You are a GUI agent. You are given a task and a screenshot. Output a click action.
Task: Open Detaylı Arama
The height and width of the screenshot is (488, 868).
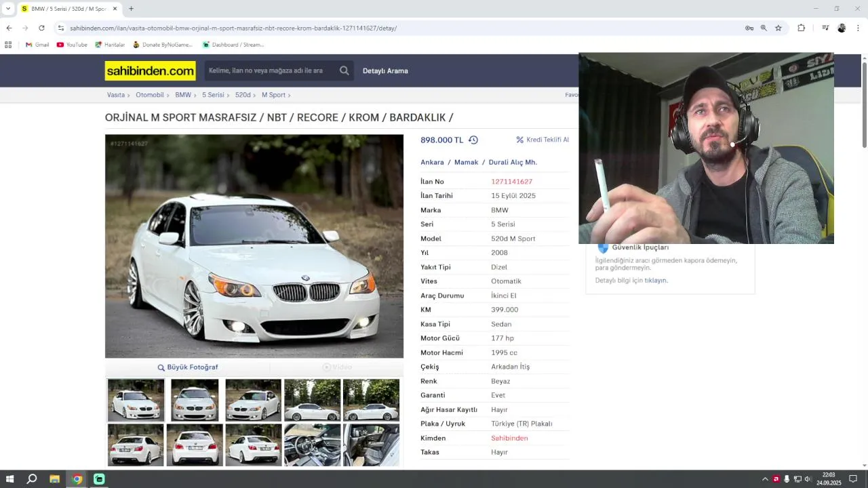[385, 70]
